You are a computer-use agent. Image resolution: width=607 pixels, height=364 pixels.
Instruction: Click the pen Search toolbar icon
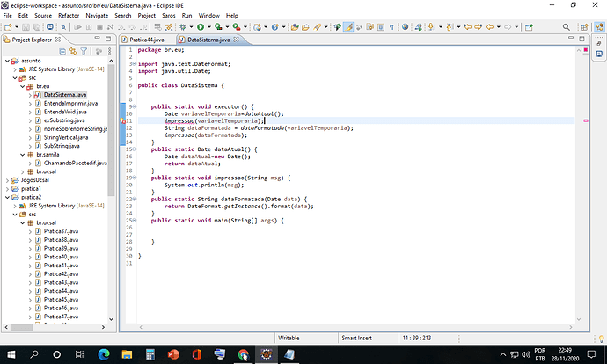click(317, 27)
